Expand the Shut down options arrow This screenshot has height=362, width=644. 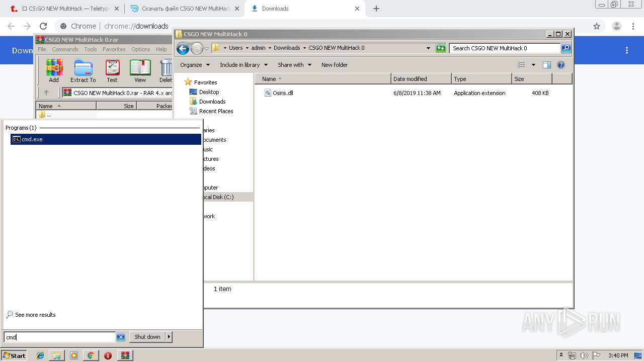click(x=169, y=337)
